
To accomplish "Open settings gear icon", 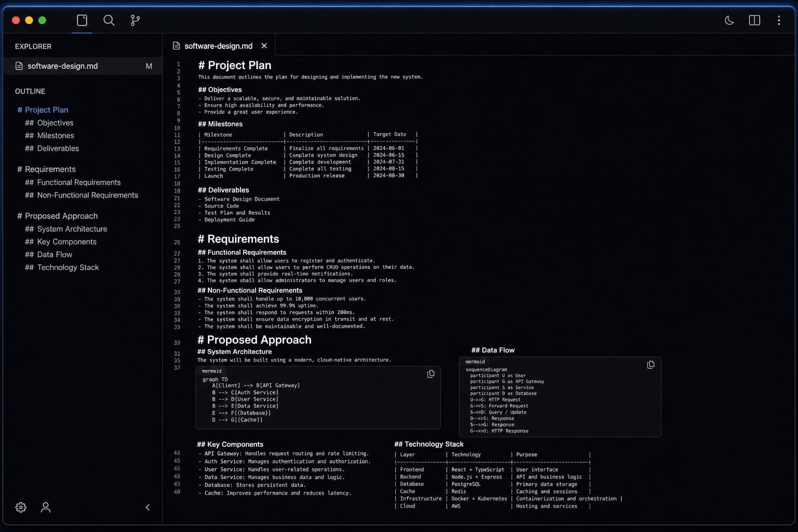I will 21,507.
